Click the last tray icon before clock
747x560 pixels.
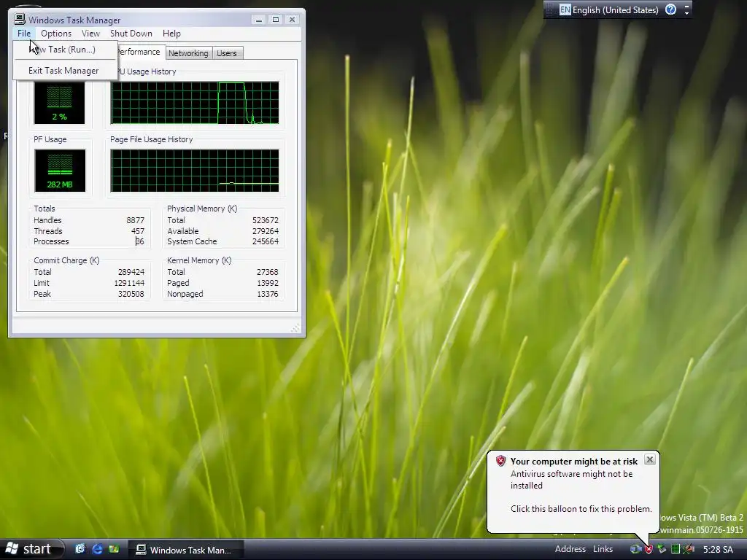point(689,549)
